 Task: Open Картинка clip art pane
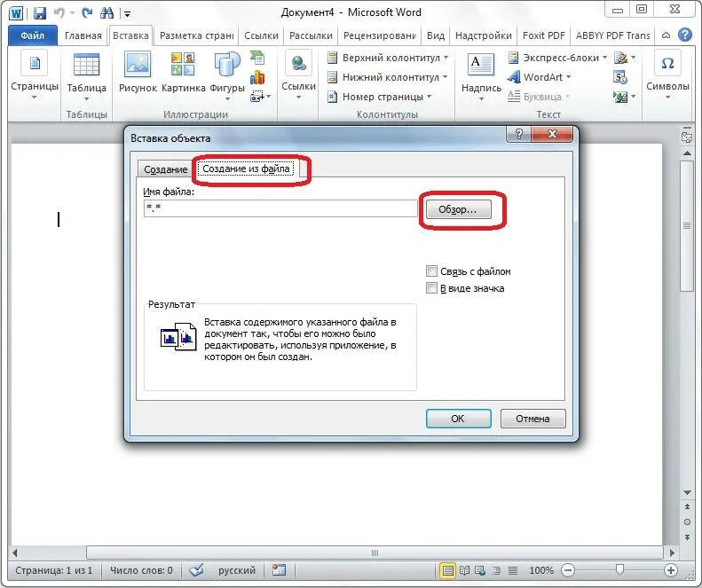(x=183, y=72)
